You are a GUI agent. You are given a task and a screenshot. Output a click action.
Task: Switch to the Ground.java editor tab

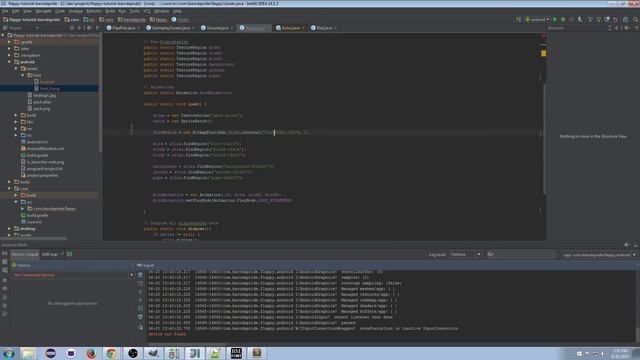coord(216,28)
